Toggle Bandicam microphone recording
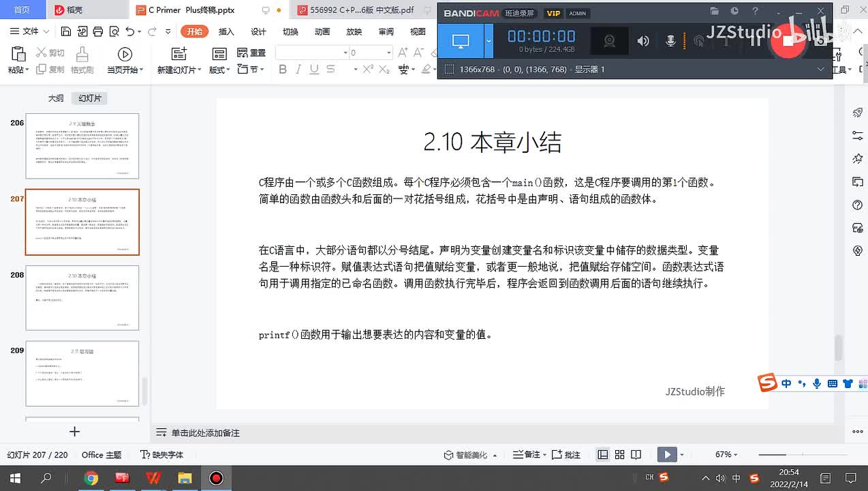 670,41
